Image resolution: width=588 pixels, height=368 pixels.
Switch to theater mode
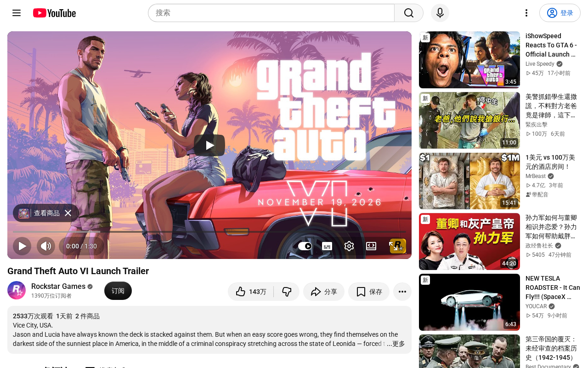tap(371, 246)
